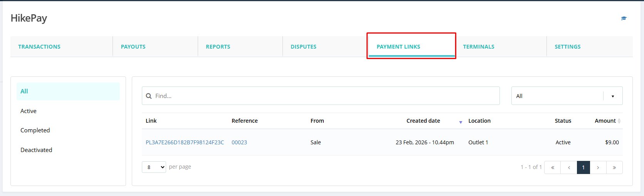
Task: Click reference number 00023
Action: pyautogui.click(x=239, y=142)
